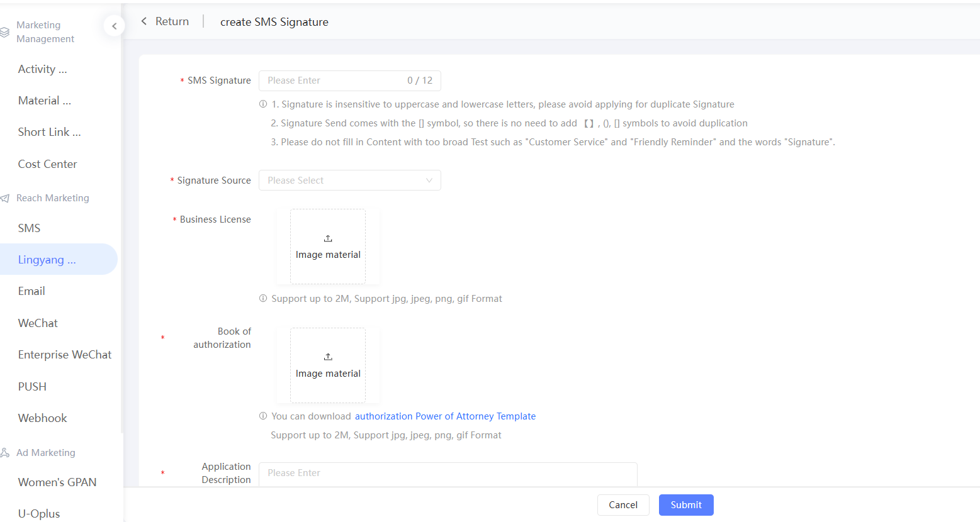Click the info icon beside signature rules
980x522 pixels.
(263, 104)
